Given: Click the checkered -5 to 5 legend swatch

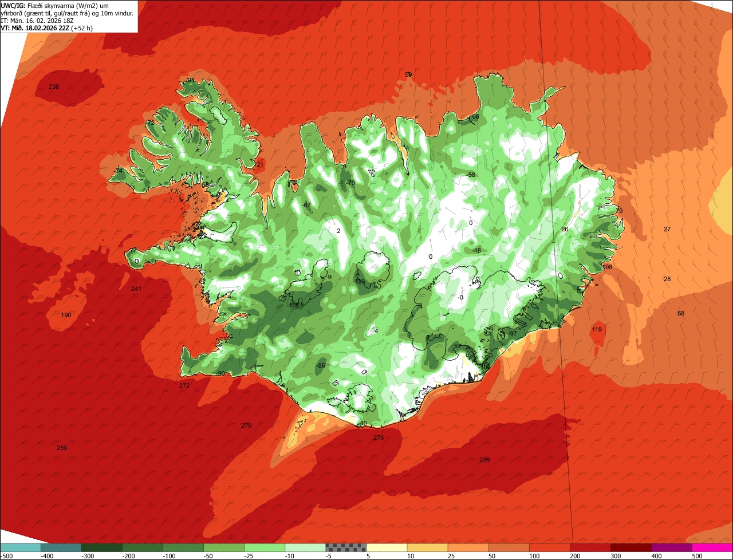Looking at the screenshot, I should [x=346, y=547].
